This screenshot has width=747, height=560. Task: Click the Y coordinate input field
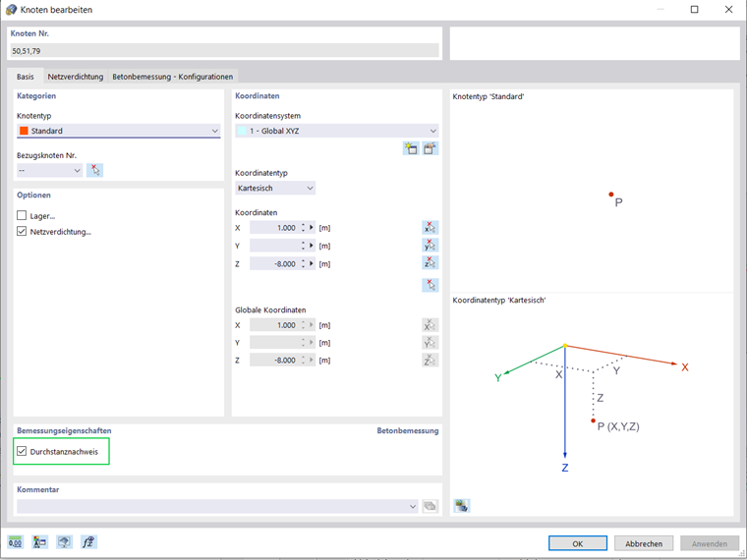[x=274, y=246]
